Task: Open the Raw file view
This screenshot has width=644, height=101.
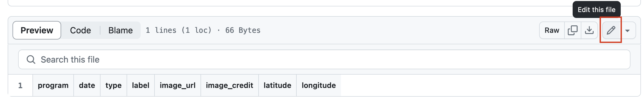Action: pyautogui.click(x=552, y=30)
